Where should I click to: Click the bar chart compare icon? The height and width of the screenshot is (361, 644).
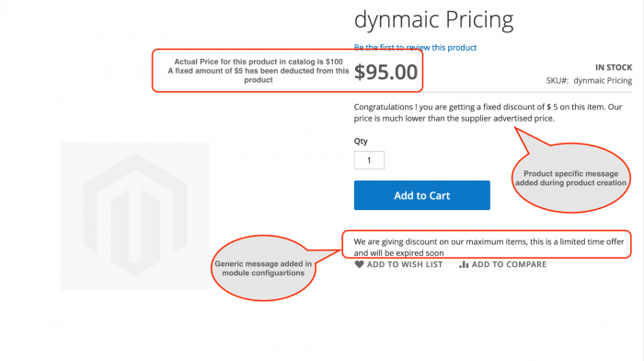464,264
